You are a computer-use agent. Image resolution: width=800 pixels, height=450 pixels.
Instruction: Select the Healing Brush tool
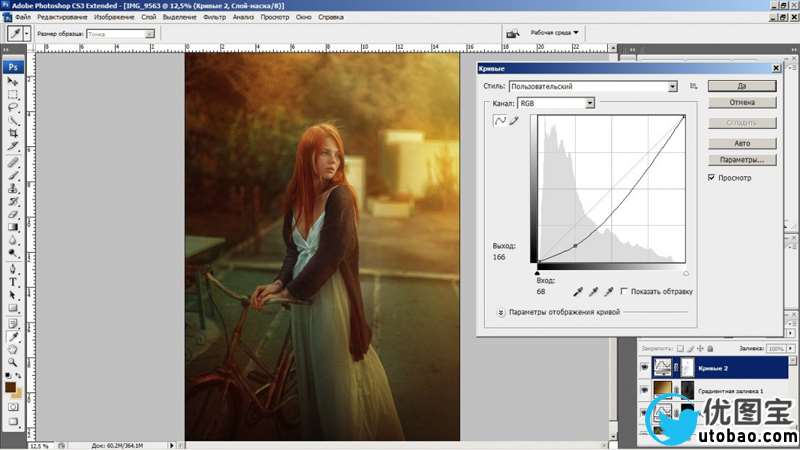(x=13, y=163)
